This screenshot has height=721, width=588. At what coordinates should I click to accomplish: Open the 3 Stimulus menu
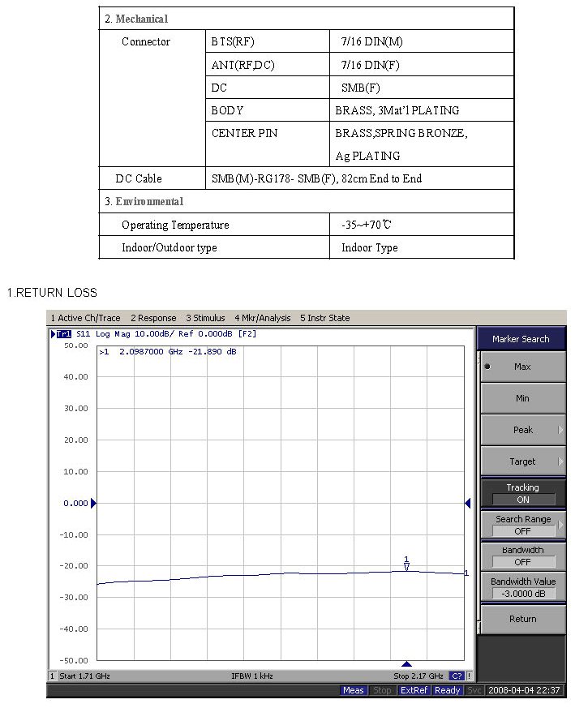click(x=205, y=318)
